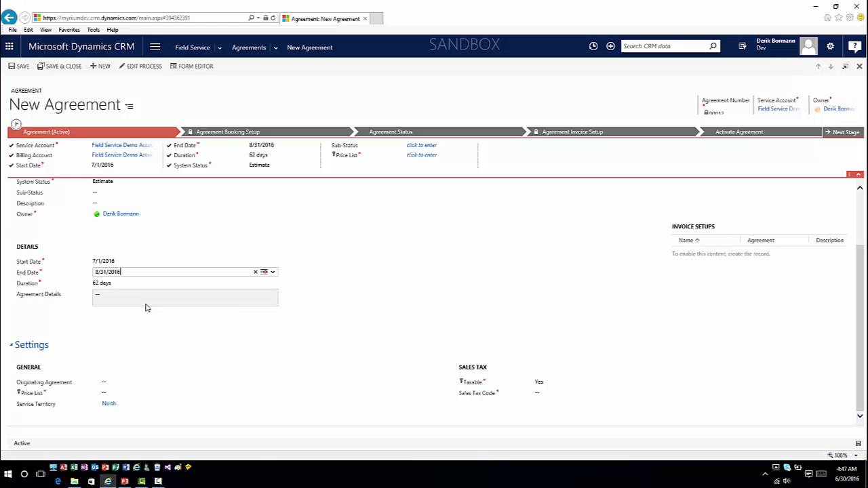The height and width of the screenshot is (488, 868).
Task: Click Edit Process command
Action: [140, 66]
